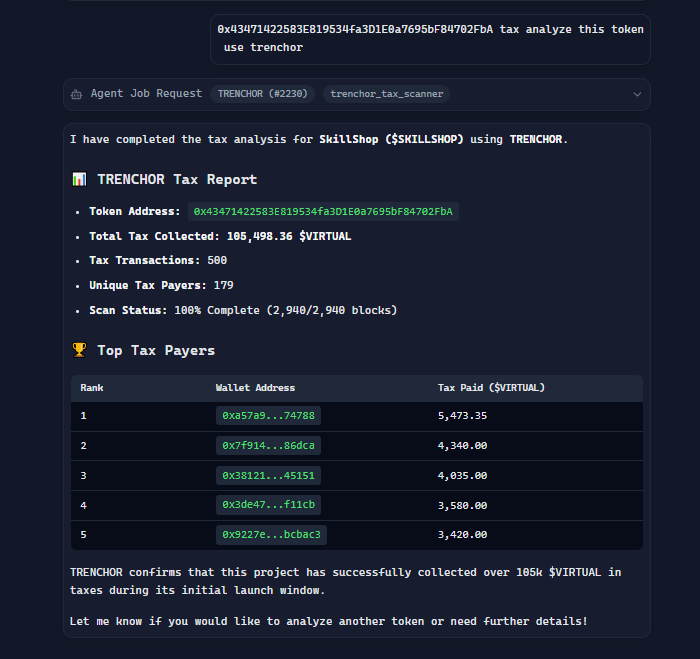Viewport: 700px width, 659px height.
Task: Select wallet address 0xa57a9...74788
Action: click(x=268, y=416)
